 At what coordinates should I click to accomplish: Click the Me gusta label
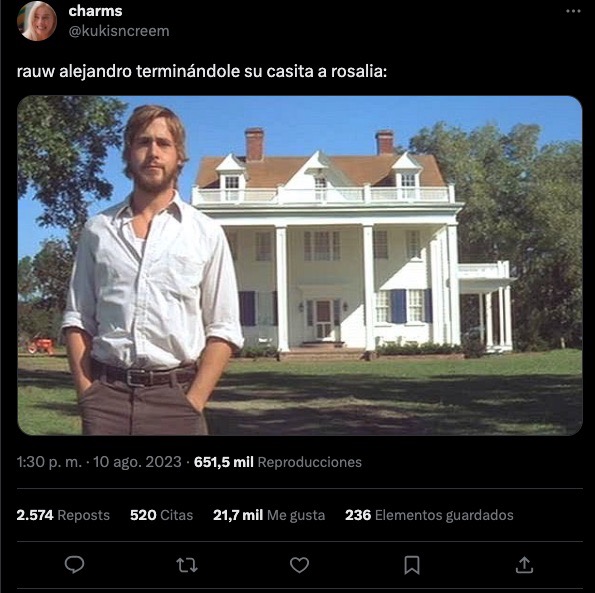pos(296,515)
